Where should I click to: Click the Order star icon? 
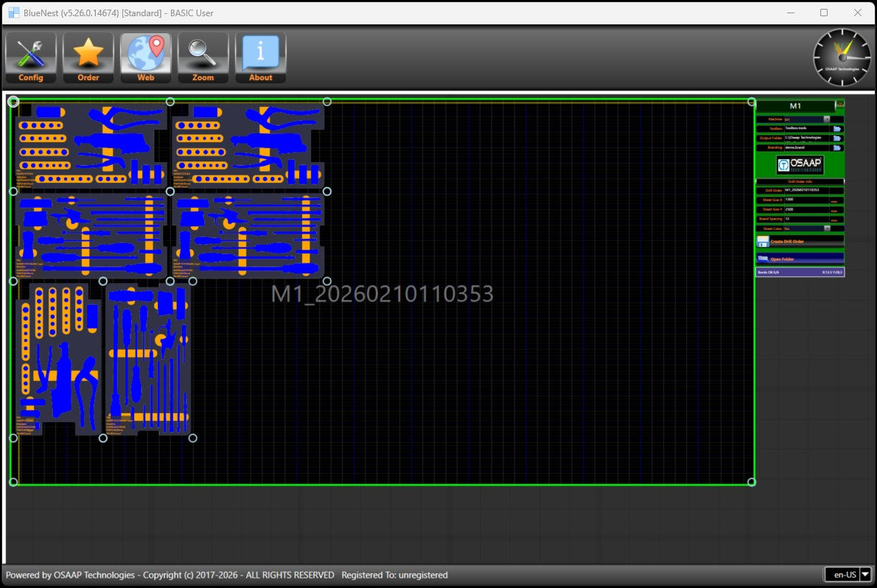tap(88, 57)
